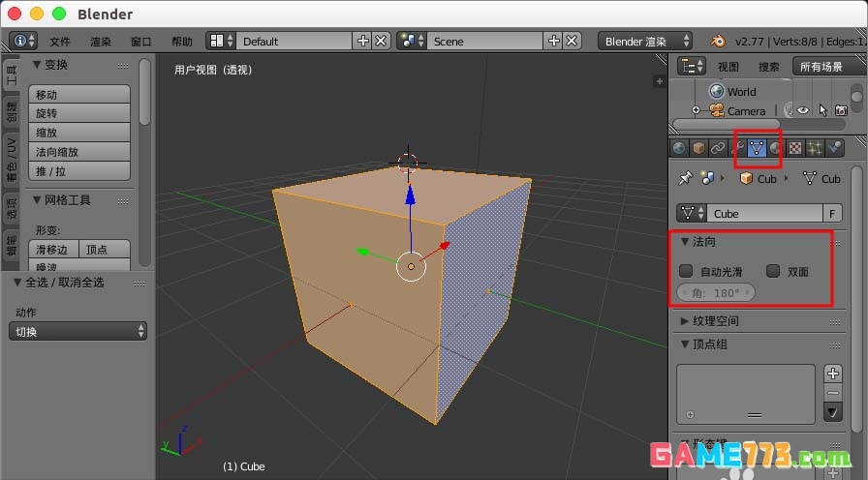868x480 pixels.
Task: Click the Cub mesh triangle icon in breadcrumb
Action: click(x=810, y=178)
